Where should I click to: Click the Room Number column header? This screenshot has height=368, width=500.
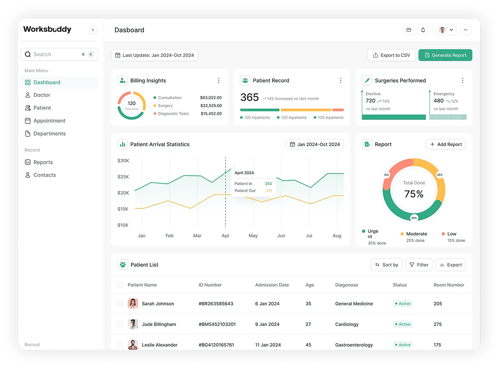tap(449, 285)
